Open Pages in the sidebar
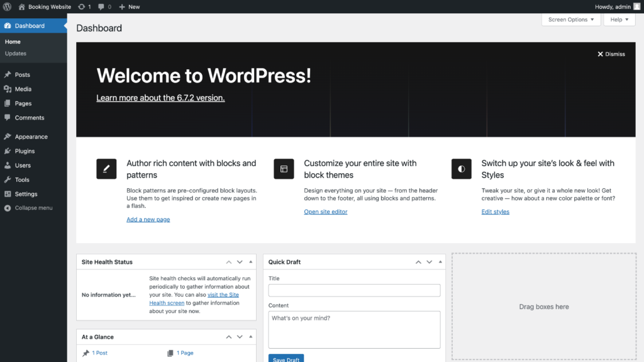Screen dimensions: 644x362 click(33, 103)
